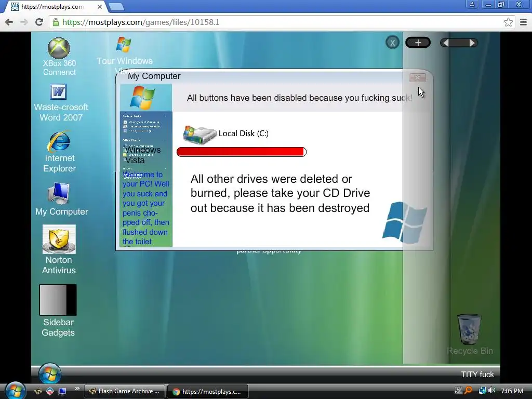
Task: Click the sidebar right arrow
Action: [472, 43]
